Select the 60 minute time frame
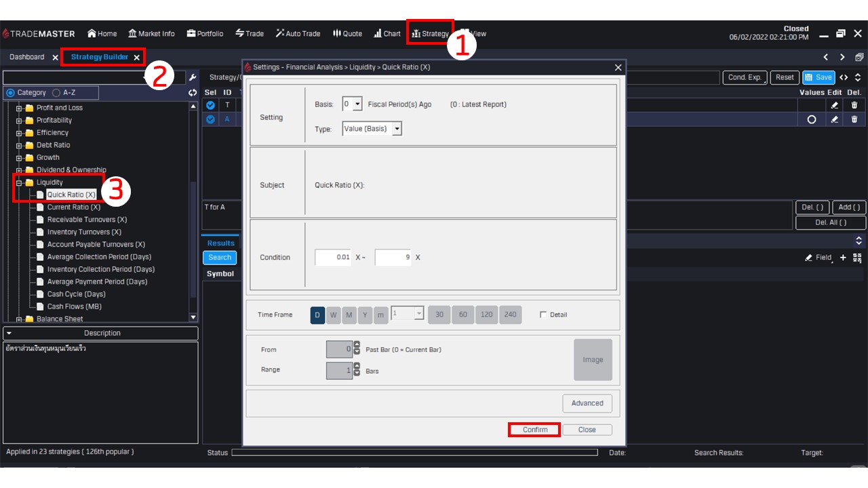Screen dimensions: 868x488 coord(463,314)
